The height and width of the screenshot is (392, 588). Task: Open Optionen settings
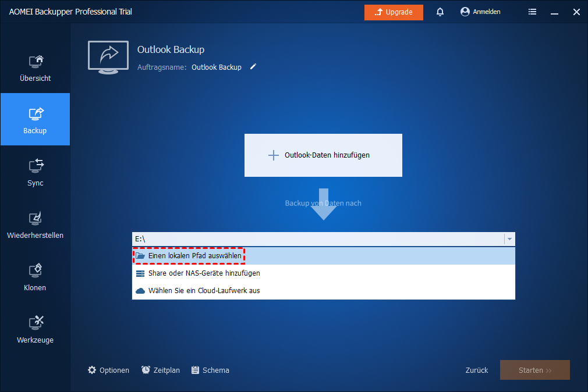click(x=108, y=370)
